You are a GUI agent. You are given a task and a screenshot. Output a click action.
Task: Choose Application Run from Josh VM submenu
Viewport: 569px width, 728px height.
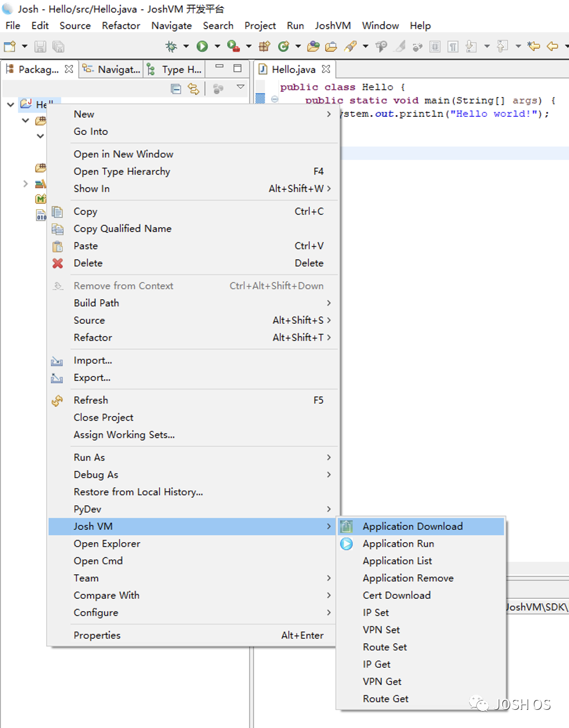(x=421, y=544)
